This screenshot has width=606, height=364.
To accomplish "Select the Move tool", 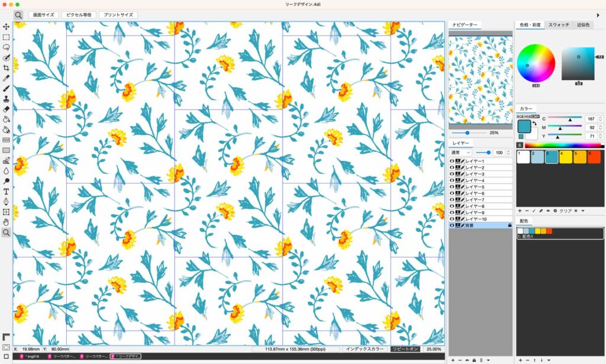I will pyautogui.click(x=6, y=27).
